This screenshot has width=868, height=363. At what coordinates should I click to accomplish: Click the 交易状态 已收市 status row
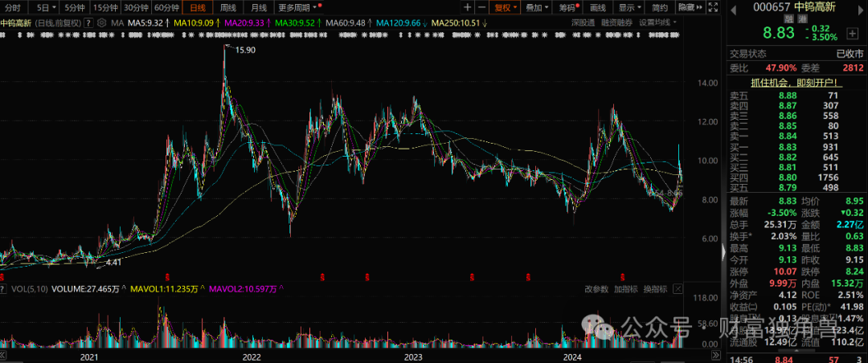point(796,54)
